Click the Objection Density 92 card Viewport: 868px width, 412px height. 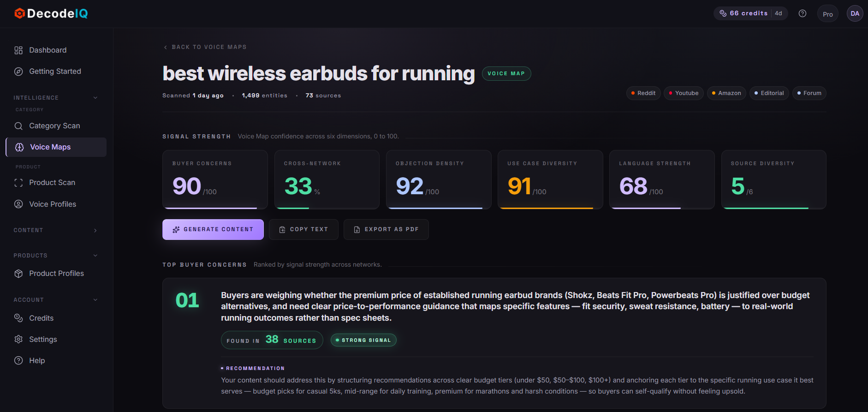point(439,179)
